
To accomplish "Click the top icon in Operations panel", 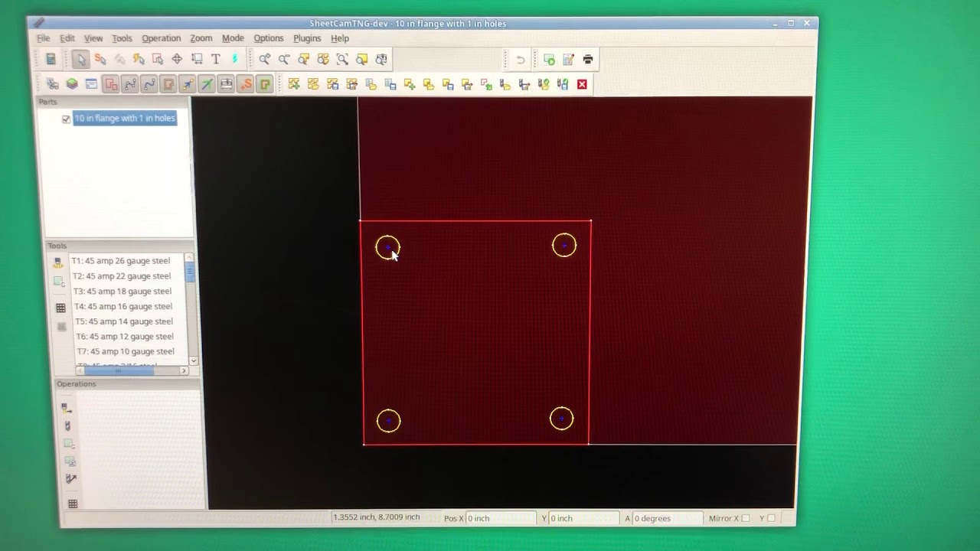I will tap(67, 408).
